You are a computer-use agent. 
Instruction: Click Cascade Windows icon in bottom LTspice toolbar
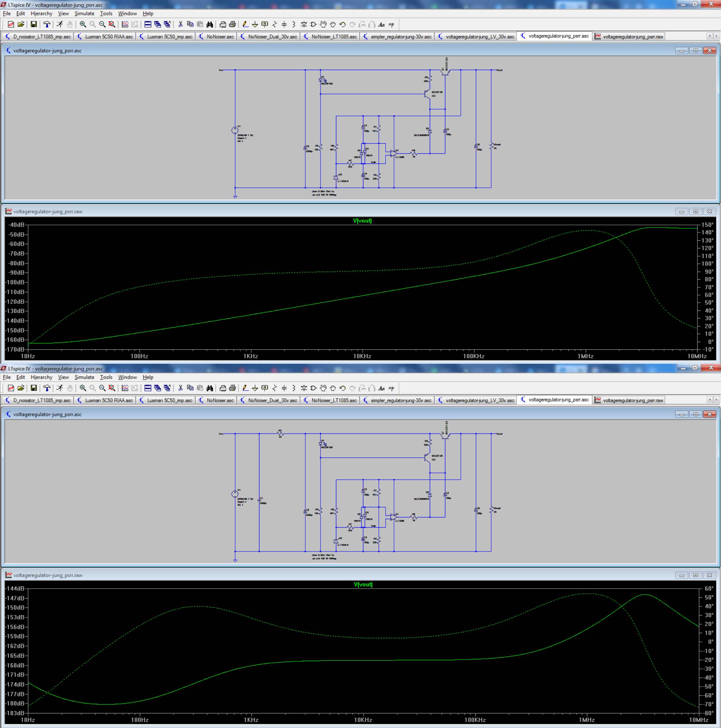click(157, 388)
